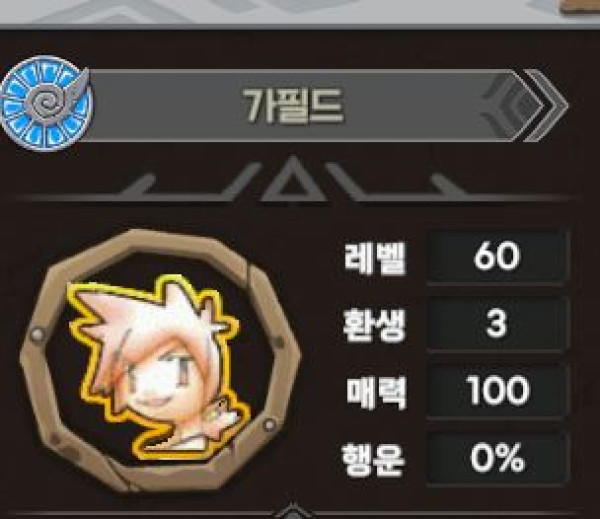Open the pink-haired character portrait

click(x=159, y=360)
